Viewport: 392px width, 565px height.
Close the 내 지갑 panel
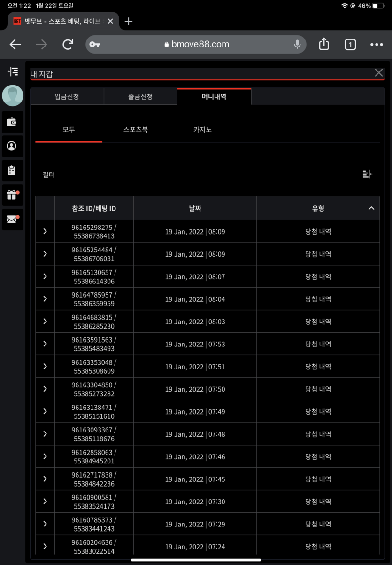click(379, 73)
